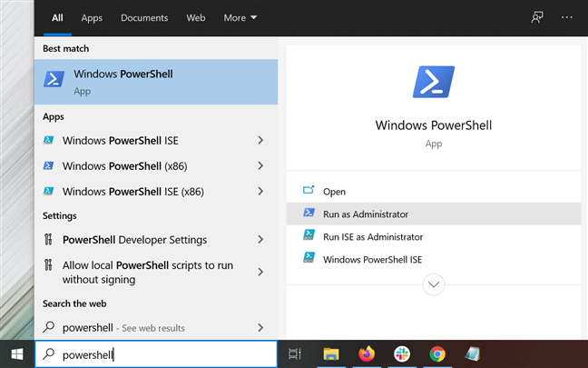This screenshot has width=588, height=368.
Task: Click the Allow local PowerShell scripts settings icon
Action: click(x=48, y=265)
